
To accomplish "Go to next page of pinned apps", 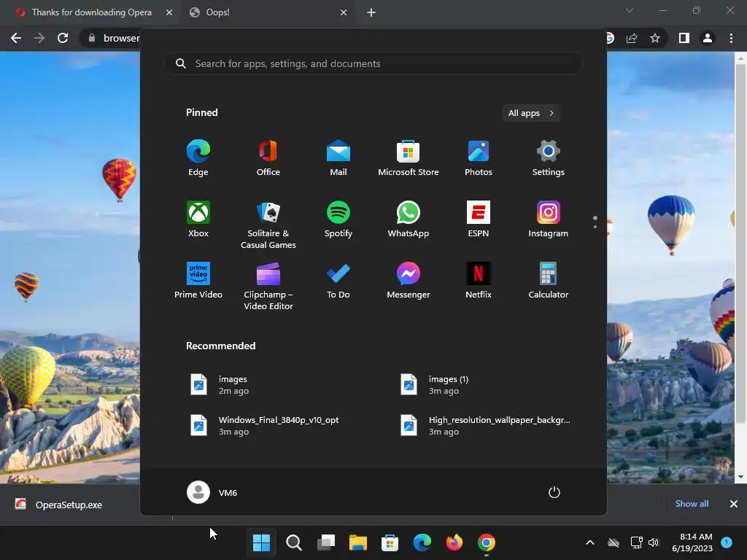I will pyautogui.click(x=595, y=227).
